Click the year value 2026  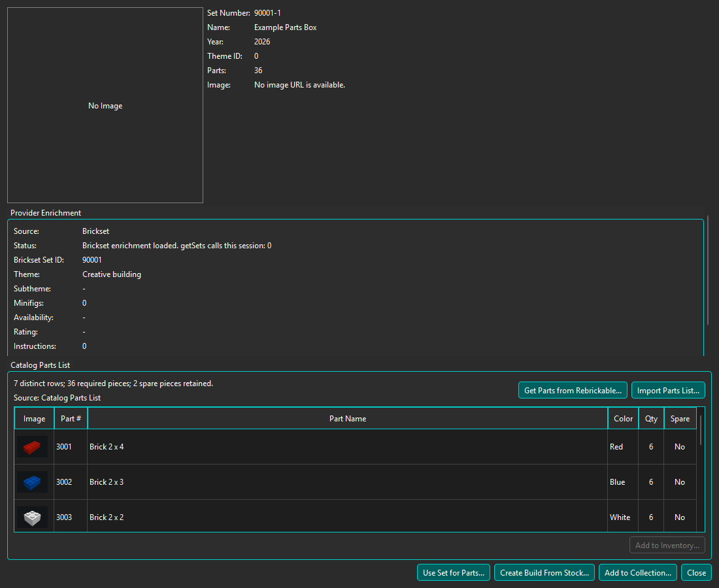coord(262,42)
